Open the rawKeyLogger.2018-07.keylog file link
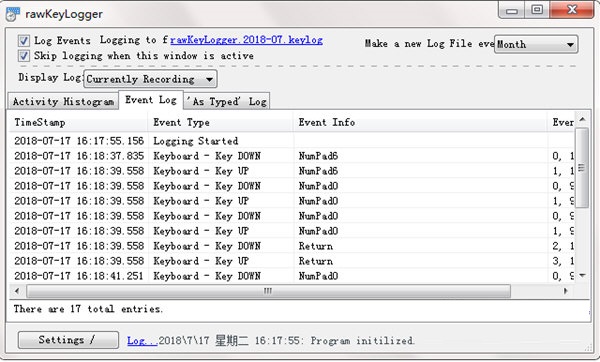Viewport: 600px width, 362px height. click(x=246, y=40)
